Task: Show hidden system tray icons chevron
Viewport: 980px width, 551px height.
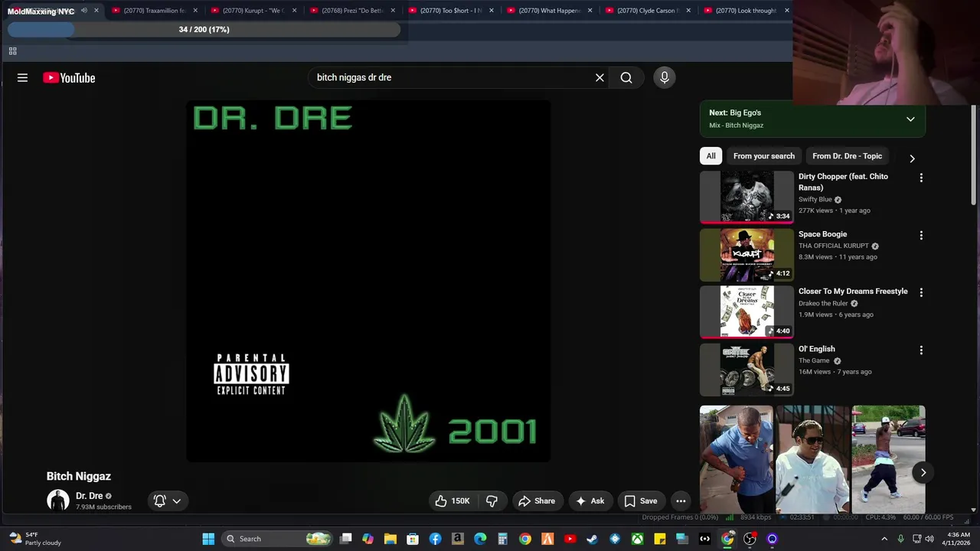Action: (884, 539)
